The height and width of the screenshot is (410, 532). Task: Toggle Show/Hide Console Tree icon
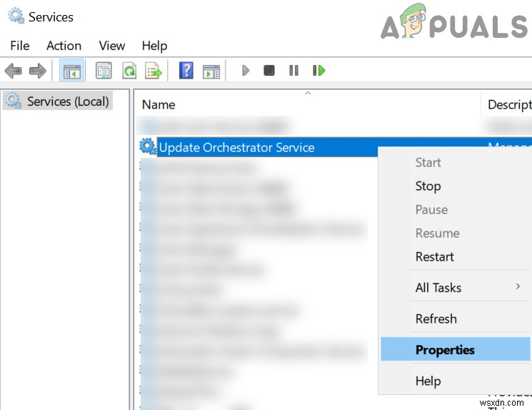coord(71,71)
